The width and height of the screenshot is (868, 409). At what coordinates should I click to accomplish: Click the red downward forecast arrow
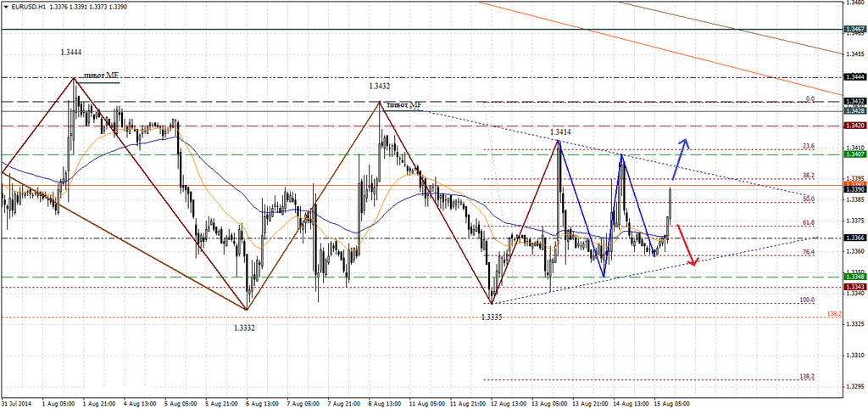[687, 246]
